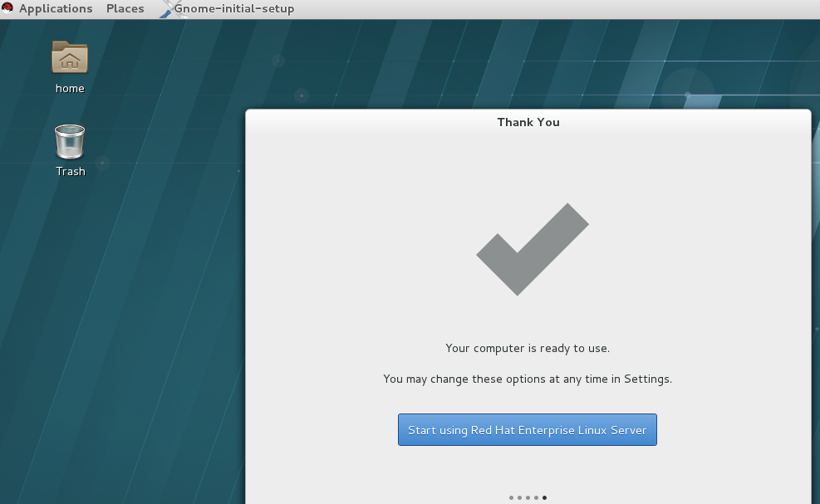Click the Red Hat logo icon

[x=7, y=7]
